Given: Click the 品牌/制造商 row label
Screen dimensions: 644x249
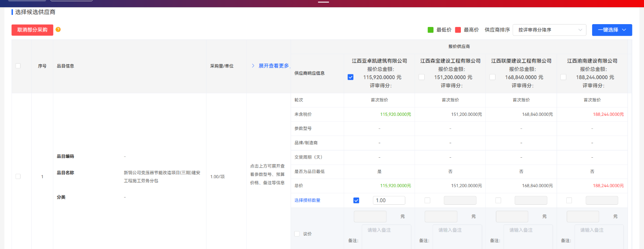Looking at the screenshot, I should (306, 143).
